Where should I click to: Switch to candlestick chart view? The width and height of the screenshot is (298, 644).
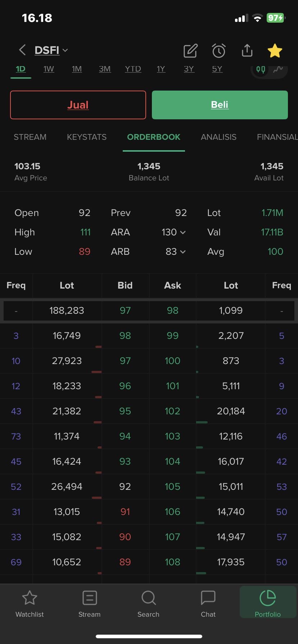pyautogui.click(x=261, y=70)
